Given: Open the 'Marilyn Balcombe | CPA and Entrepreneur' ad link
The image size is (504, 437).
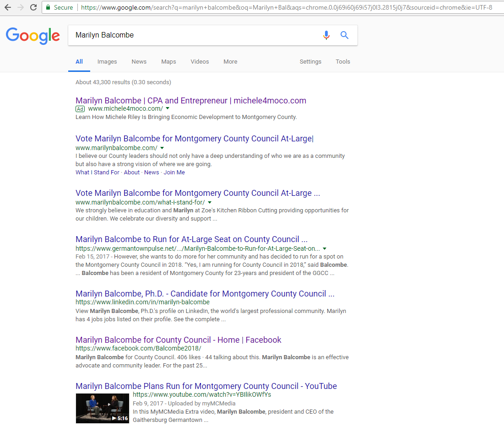Looking at the screenshot, I should point(190,101).
